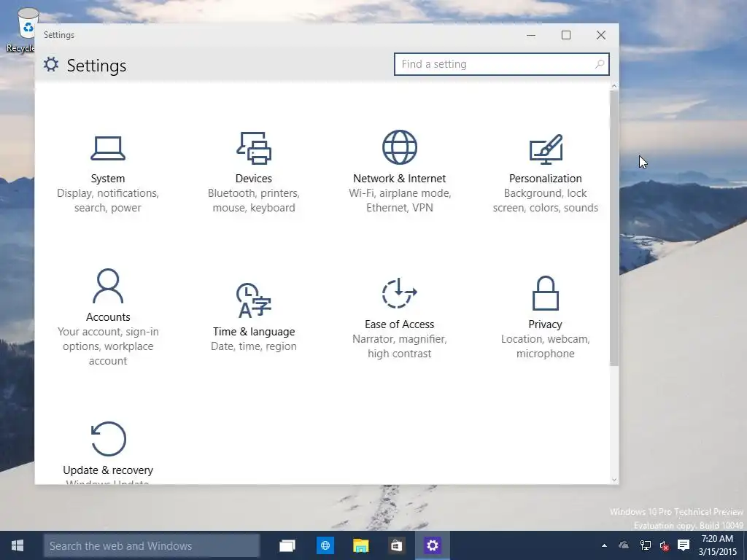Minimize the Settings window
This screenshot has height=560, width=747.
click(531, 35)
